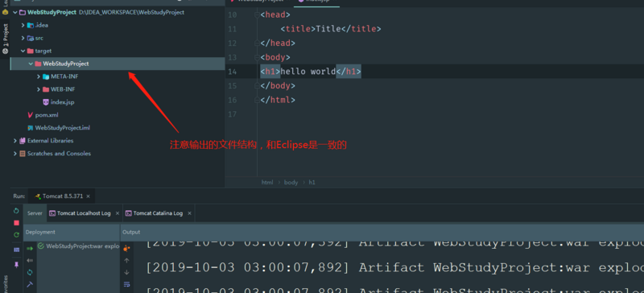Select the WebStudyProject.iml file name
The height and width of the screenshot is (293, 644).
tap(63, 128)
